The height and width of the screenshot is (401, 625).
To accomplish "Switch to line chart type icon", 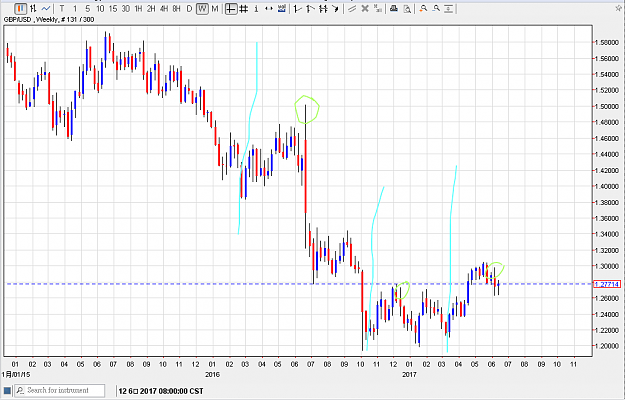I will tap(46, 8).
